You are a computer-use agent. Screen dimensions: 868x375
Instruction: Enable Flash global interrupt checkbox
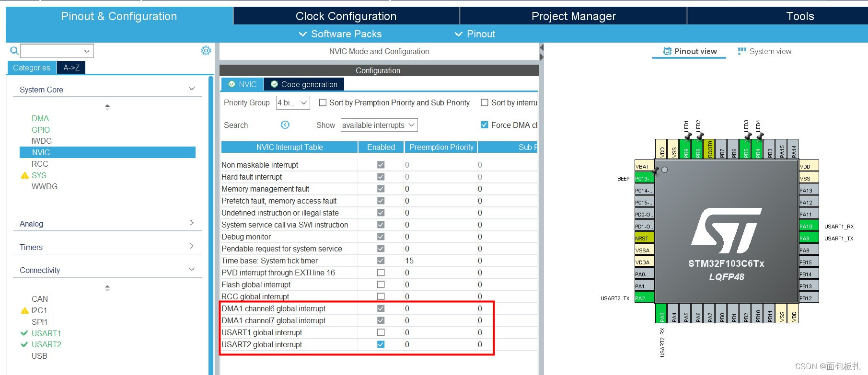point(381,284)
